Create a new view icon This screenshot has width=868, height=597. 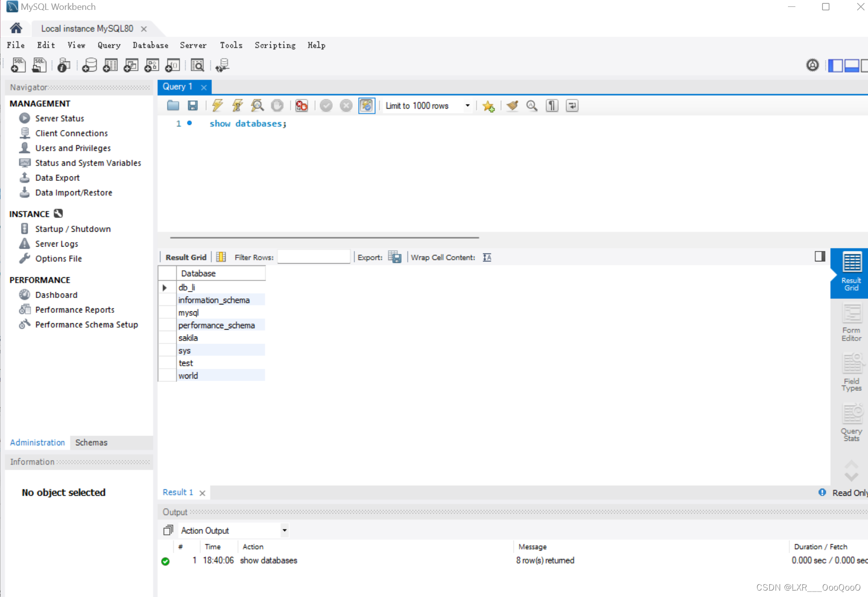point(131,65)
